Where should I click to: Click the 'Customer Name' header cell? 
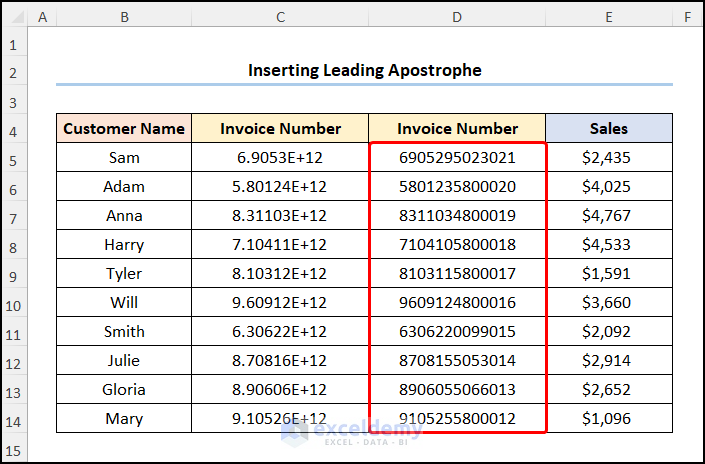tap(124, 129)
